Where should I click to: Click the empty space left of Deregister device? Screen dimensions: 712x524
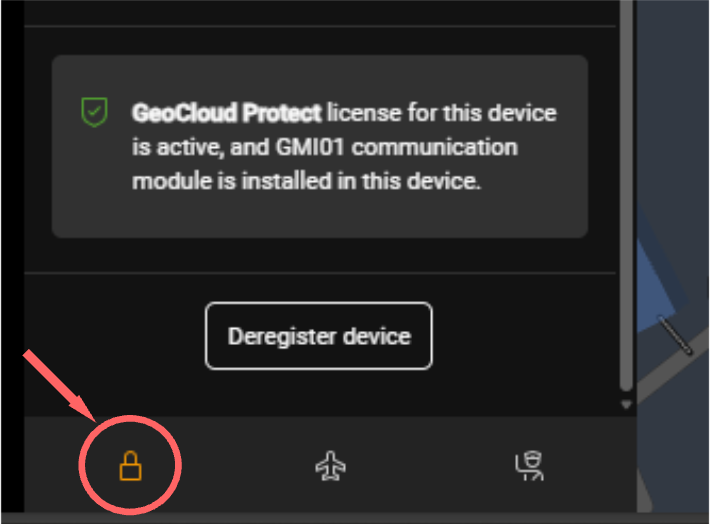(x=110, y=336)
